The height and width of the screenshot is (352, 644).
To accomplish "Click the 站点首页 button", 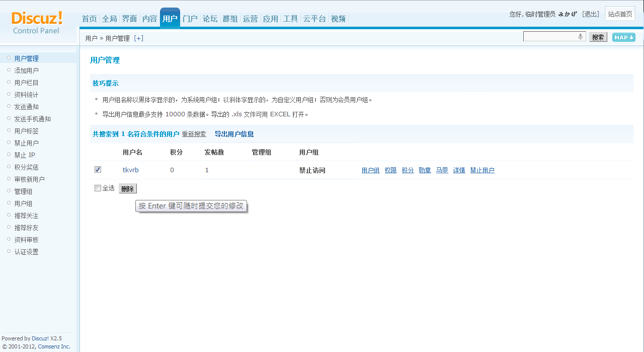I will tap(620, 14).
